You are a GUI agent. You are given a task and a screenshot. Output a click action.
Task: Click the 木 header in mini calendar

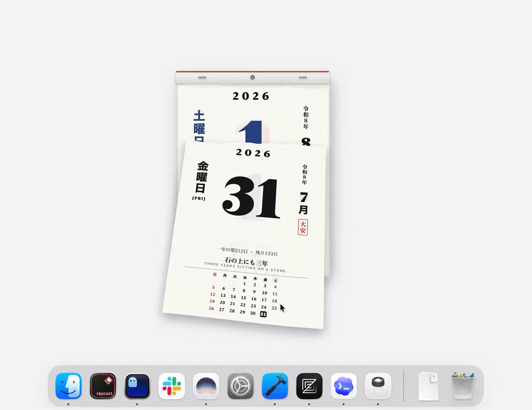(x=255, y=279)
